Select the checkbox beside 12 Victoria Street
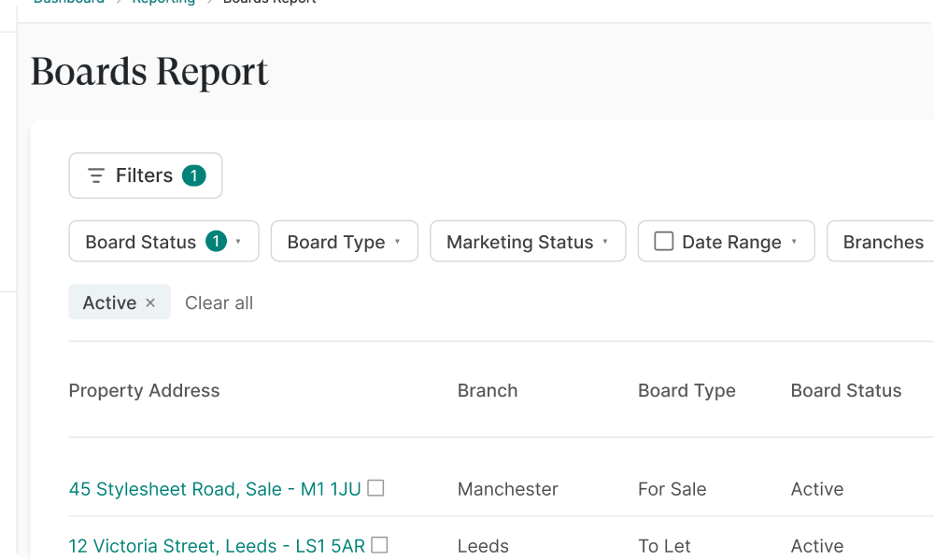 coord(379,544)
